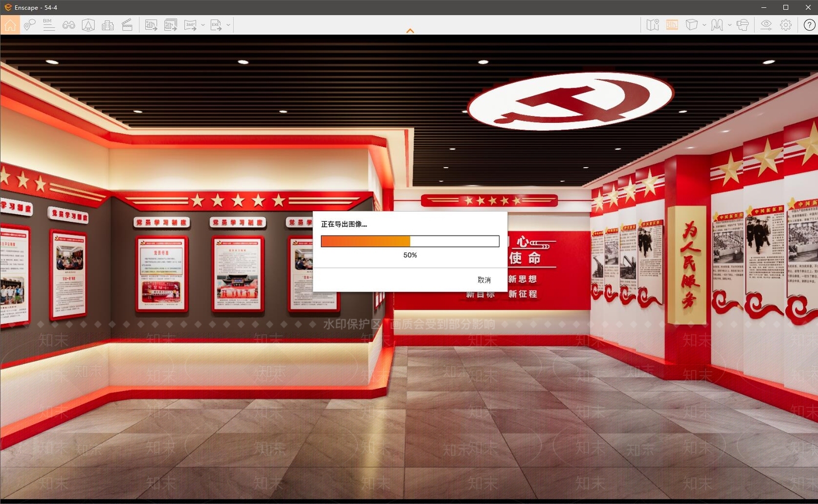Maximize the Enscape window
The image size is (818, 504).
(786, 8)
